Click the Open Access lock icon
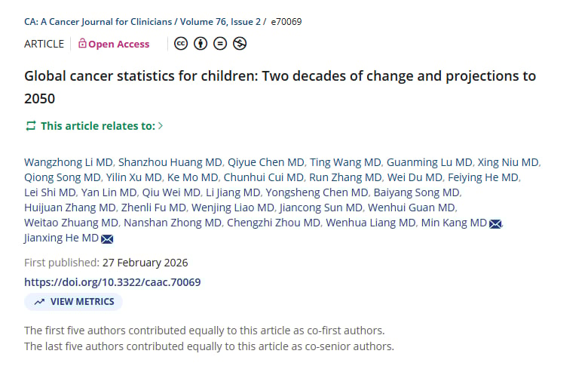This screenshot has width=588, height=366. (x=82, y=44)
